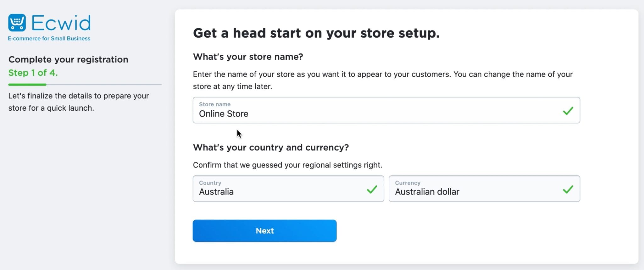Click the green checkmark in Store name field
Image resolution: width=644 pixels, height=270 pixels.
(x=568, y=111)
